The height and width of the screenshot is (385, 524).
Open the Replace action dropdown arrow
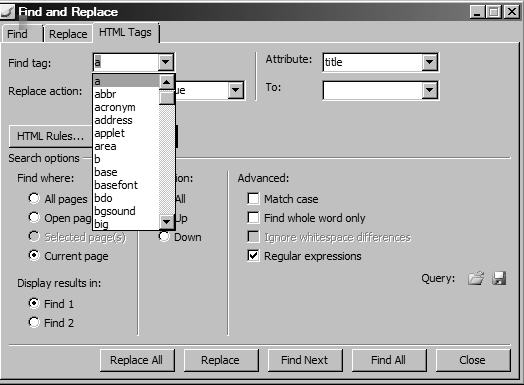pyautogui.click(x=236, y=90)
